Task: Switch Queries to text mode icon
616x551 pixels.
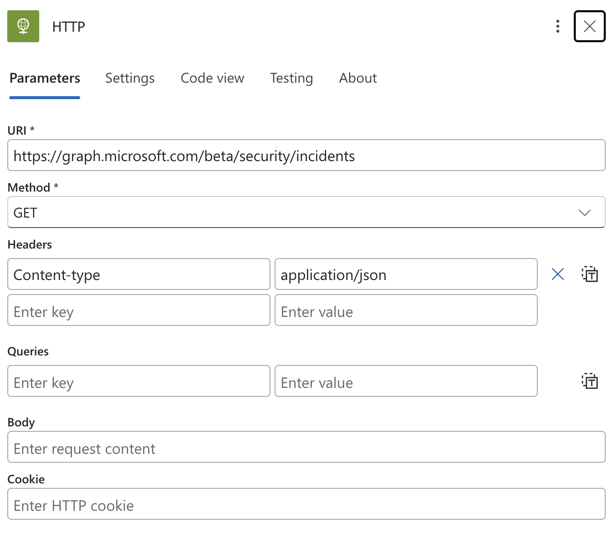Action: point(590,381)
